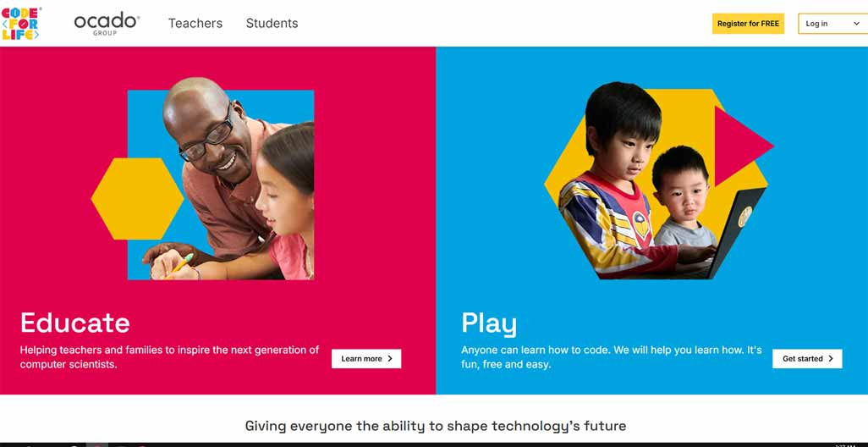Viewport: 868px width, 447px height.
Task: Click the arrow icon on Get started
Action: [x=831, y=359]
